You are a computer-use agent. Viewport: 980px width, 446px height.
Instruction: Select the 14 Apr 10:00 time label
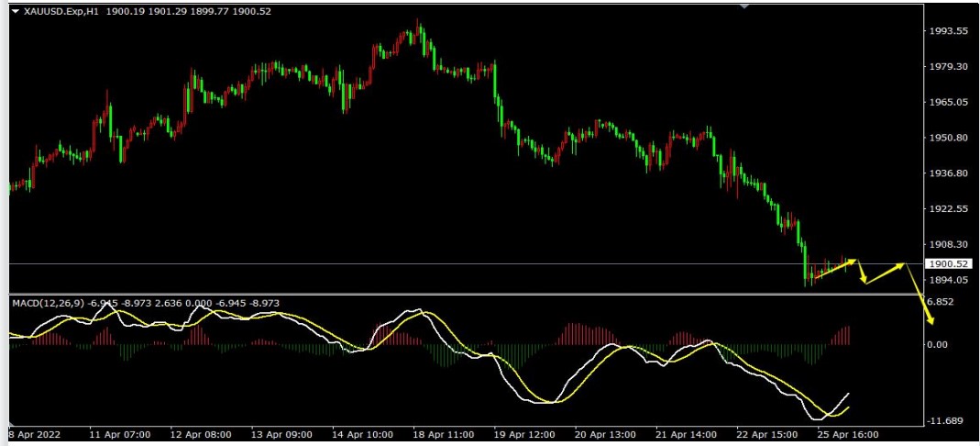click(362, 434)
